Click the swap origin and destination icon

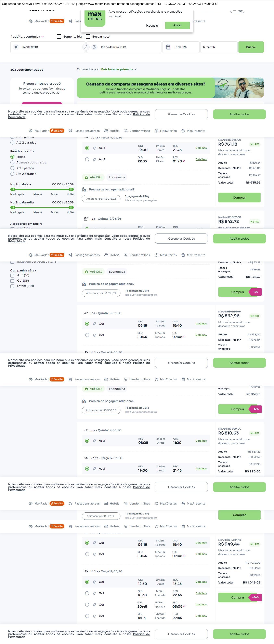click(x=86, y=47)
